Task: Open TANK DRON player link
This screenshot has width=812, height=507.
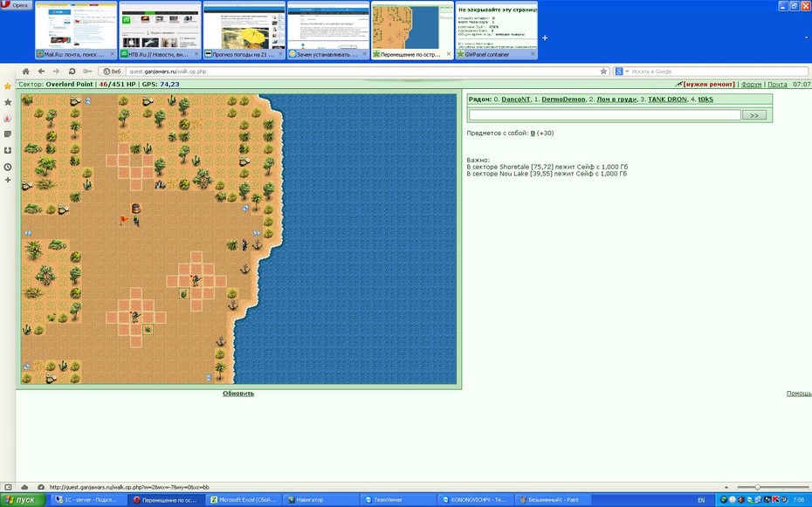Action: point(667,99)
